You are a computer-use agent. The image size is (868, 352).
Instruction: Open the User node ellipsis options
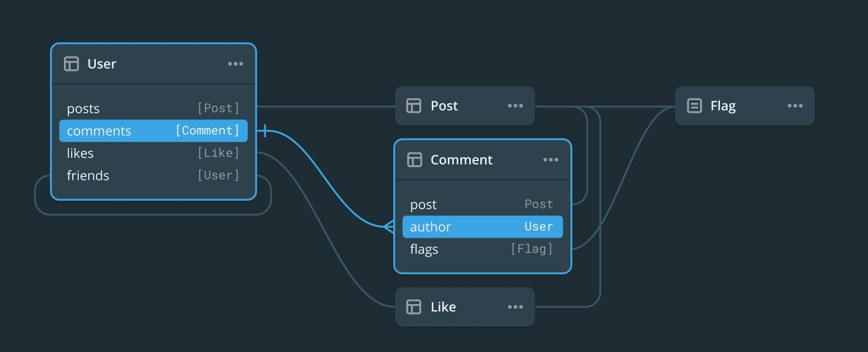[236, 64]
